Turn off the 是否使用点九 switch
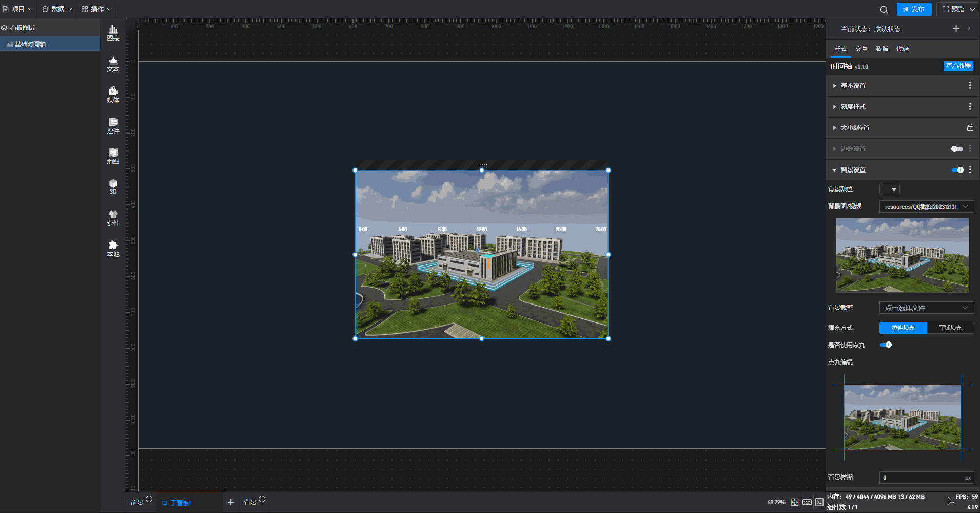This screenshot has height=513, width=980. click(886, 345)
